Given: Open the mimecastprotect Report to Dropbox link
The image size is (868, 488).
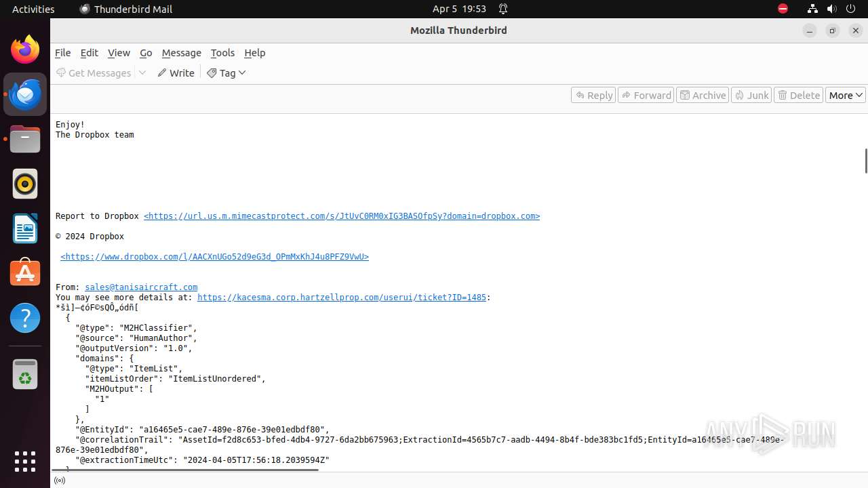Looking at the screenshot, I should 342,216.
